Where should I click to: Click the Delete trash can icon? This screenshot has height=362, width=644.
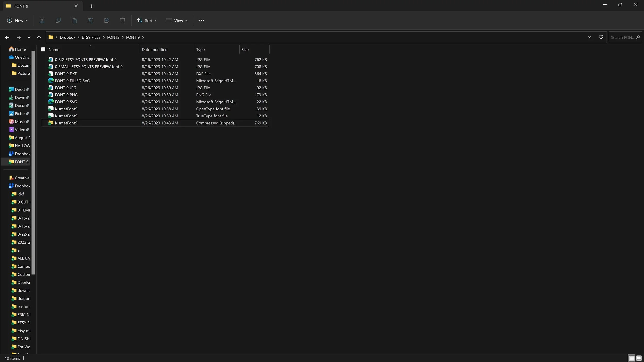123,20
